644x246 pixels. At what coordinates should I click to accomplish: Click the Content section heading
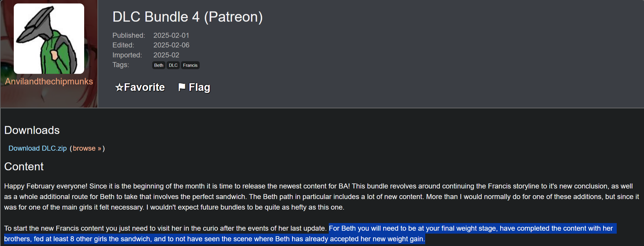tap(24, 166)
